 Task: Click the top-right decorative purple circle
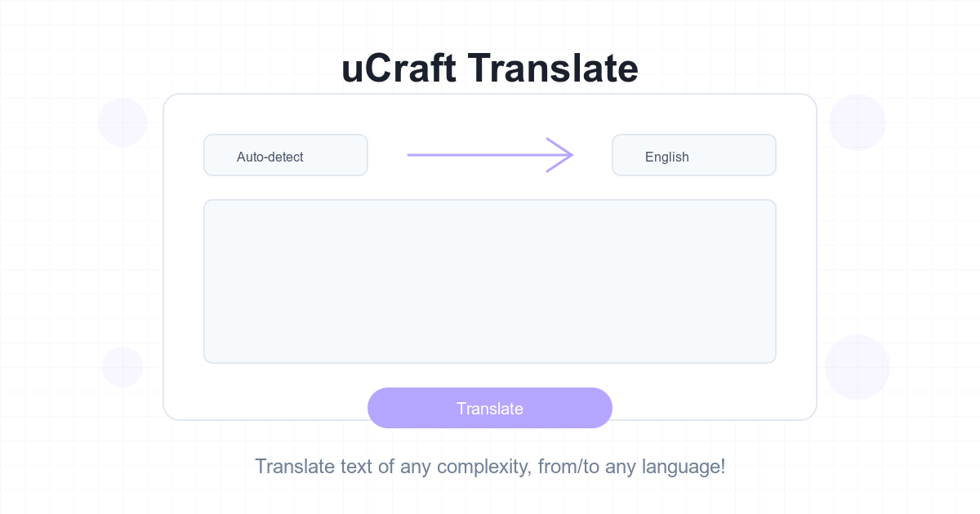(857, 122)
